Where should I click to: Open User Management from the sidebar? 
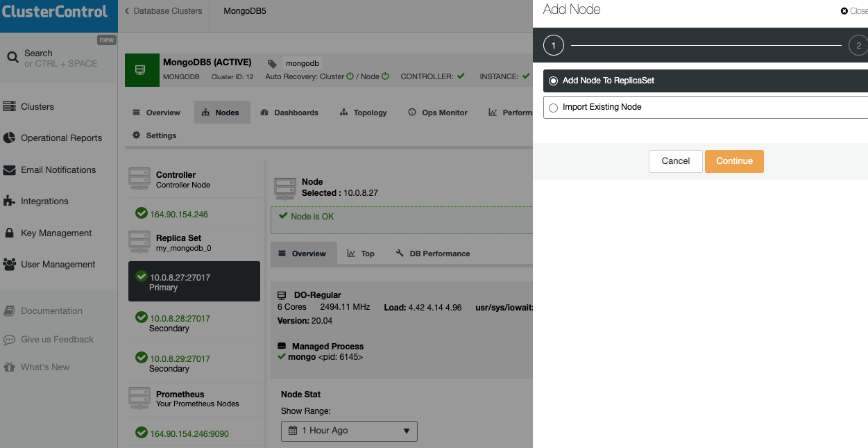click(x=59, y=265)
